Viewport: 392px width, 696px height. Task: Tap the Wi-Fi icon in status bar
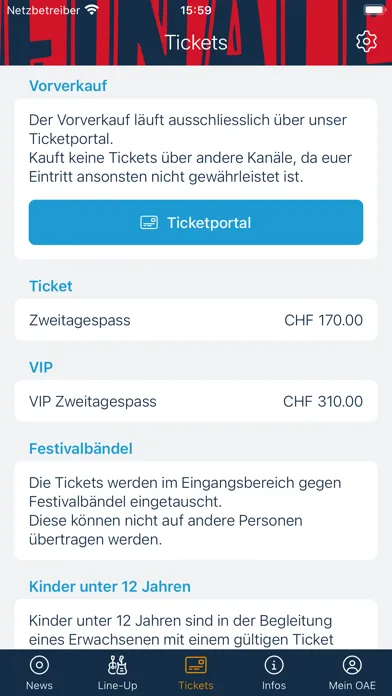coord(92,10)
